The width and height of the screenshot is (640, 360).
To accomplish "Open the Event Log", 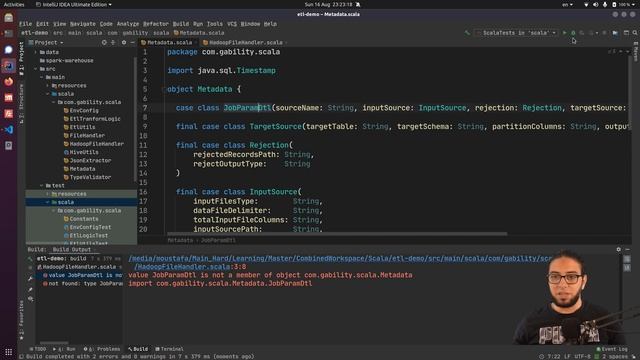I will point(612,349).
